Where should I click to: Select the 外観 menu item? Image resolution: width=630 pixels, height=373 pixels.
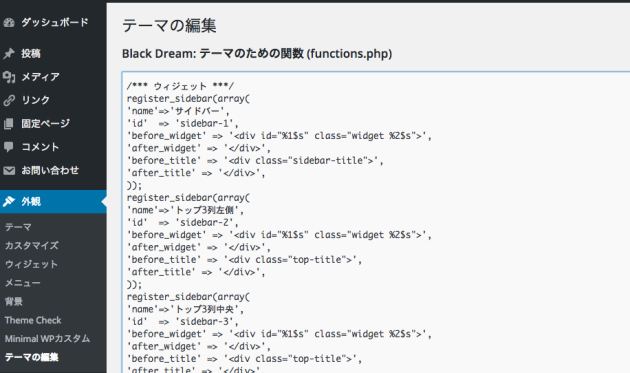pyautogui.click(x=53, y=201)
